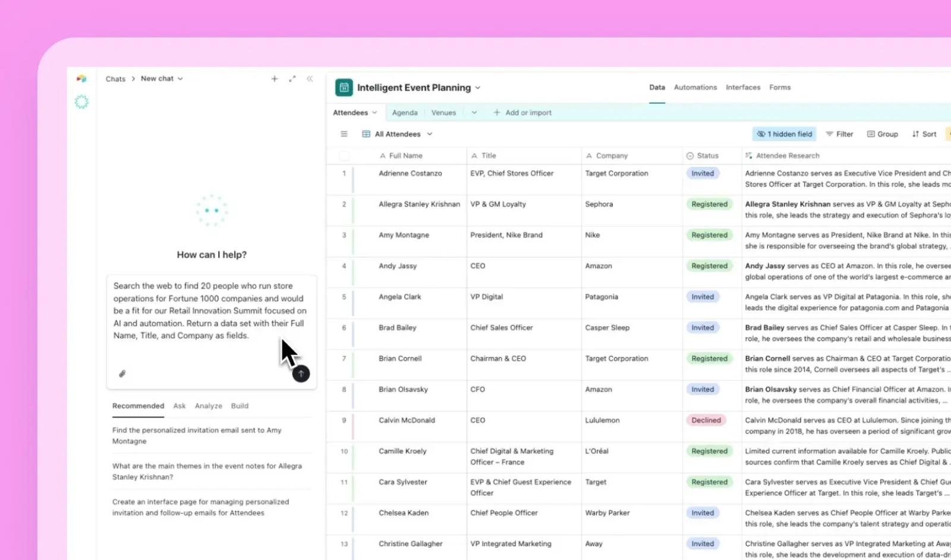Image resolution: width=951 pixels, height=560 pixels.
Task: Select VP & GM Loyalty title cell
Action: [x=524, y=210]
